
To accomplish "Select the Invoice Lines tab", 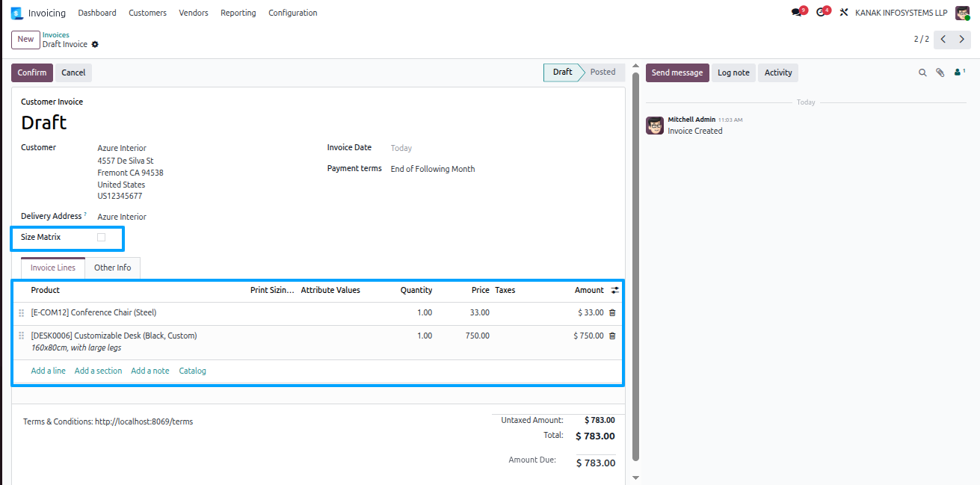I will [53, 268].
